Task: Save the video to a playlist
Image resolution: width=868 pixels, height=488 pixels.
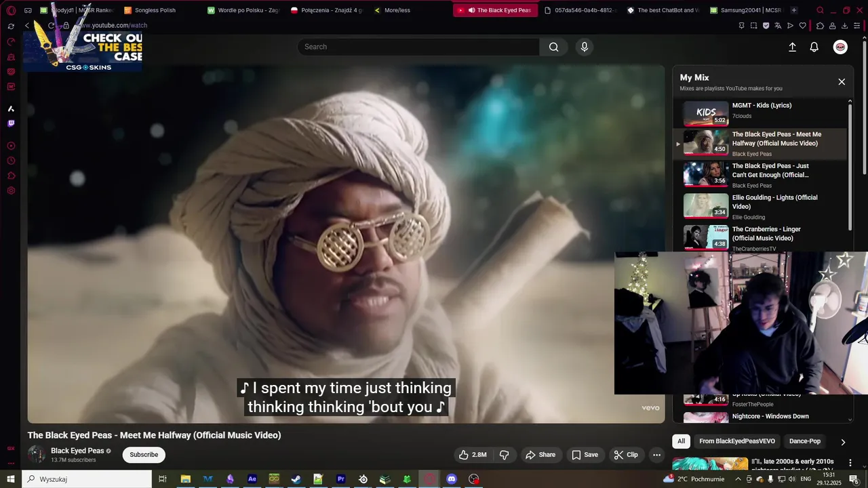Action: coord(585,455)
